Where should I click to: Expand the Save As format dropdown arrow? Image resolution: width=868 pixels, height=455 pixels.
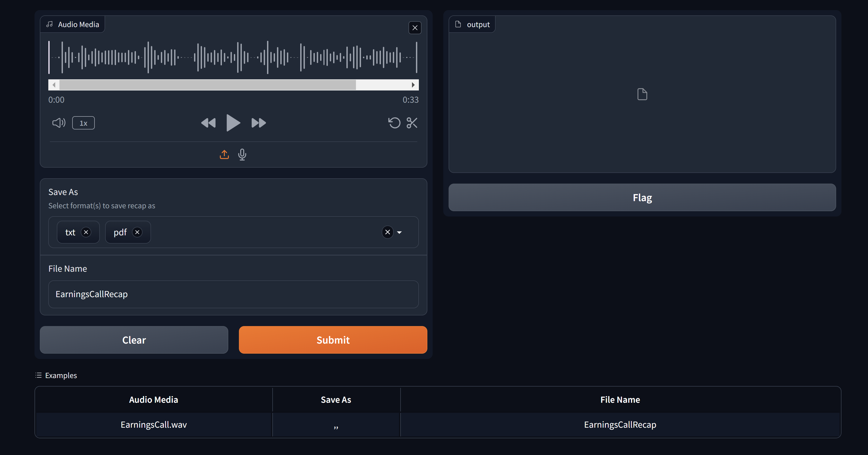(x=399, y=232)
